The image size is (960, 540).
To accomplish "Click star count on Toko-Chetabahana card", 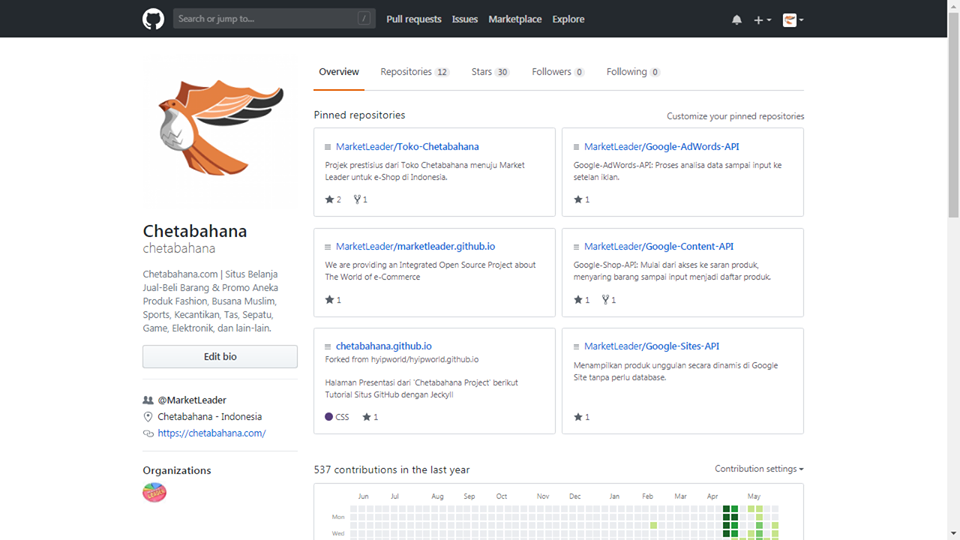I will 333,200.
